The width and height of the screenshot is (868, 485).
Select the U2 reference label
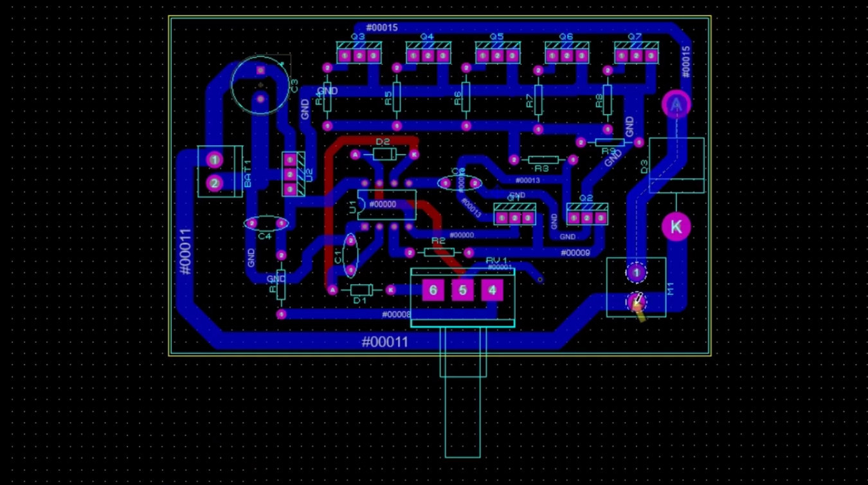tap(309, 175)
